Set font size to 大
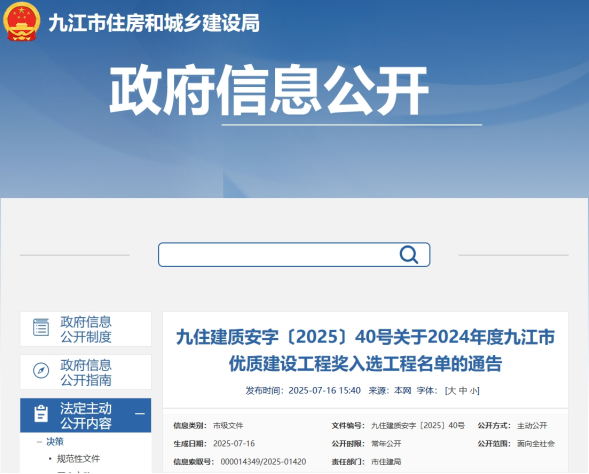The height and width of the screenshot is (474, 589). pos(452,391)
